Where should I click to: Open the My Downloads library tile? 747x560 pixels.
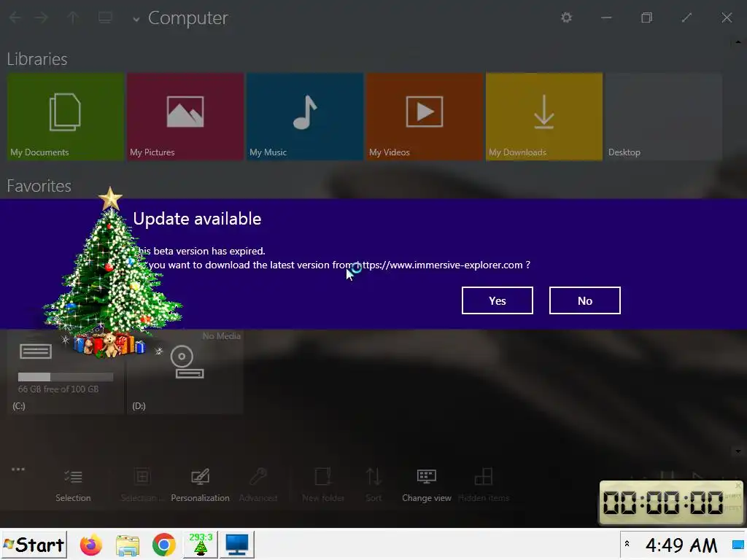(544, 117)
